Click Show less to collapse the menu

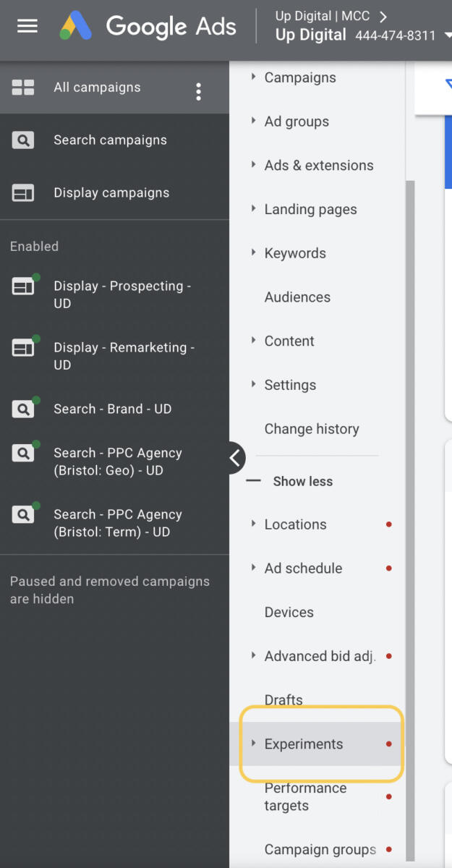302,481
